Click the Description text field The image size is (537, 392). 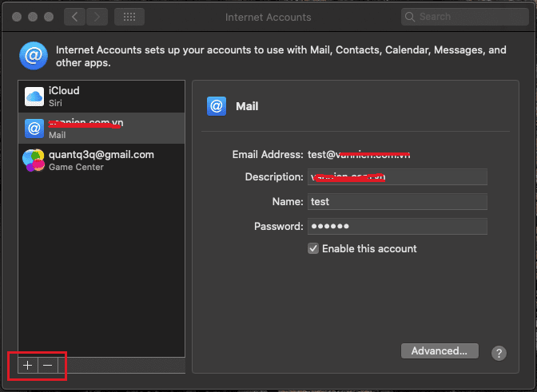coord(397,177)
